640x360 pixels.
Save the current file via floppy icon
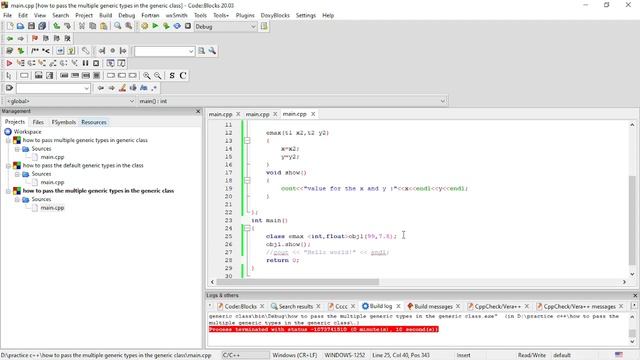[31, 26]
